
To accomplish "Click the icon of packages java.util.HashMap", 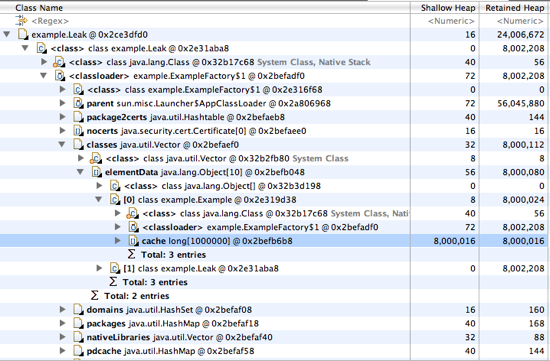I will tap(78, 323).
